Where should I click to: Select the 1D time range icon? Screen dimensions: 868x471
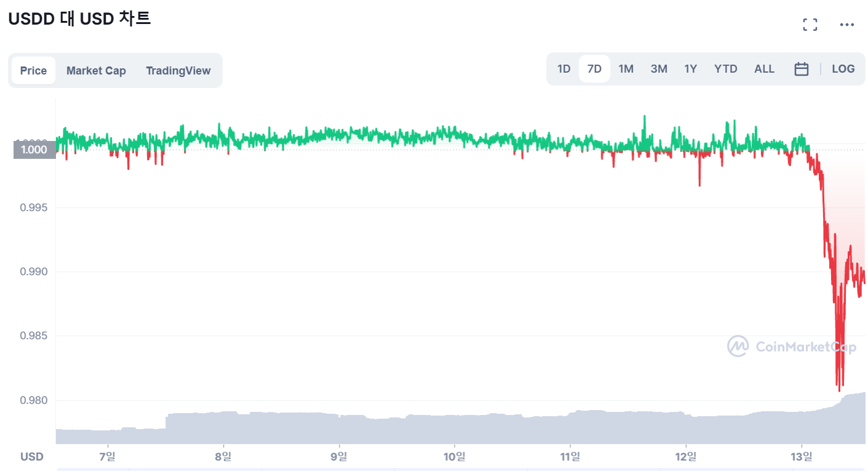tap(563, 69)
